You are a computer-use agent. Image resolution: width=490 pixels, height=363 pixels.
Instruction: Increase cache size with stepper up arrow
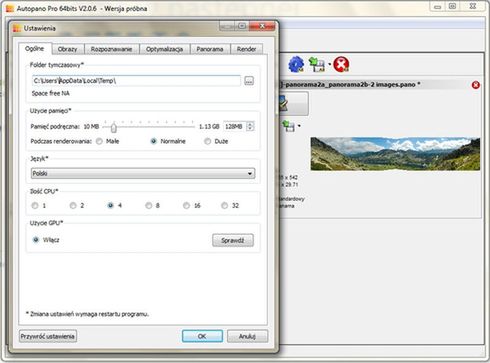250,124
